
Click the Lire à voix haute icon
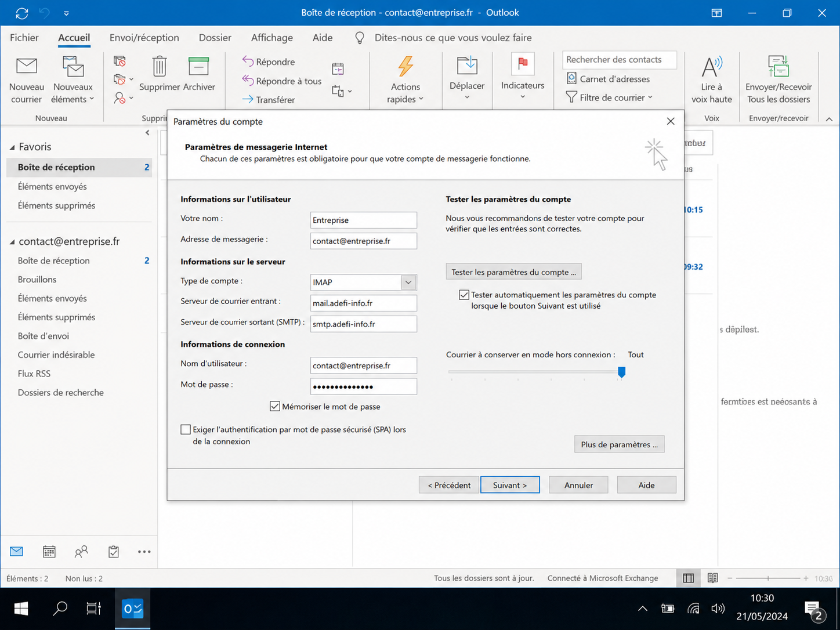(x=712, y=67)
